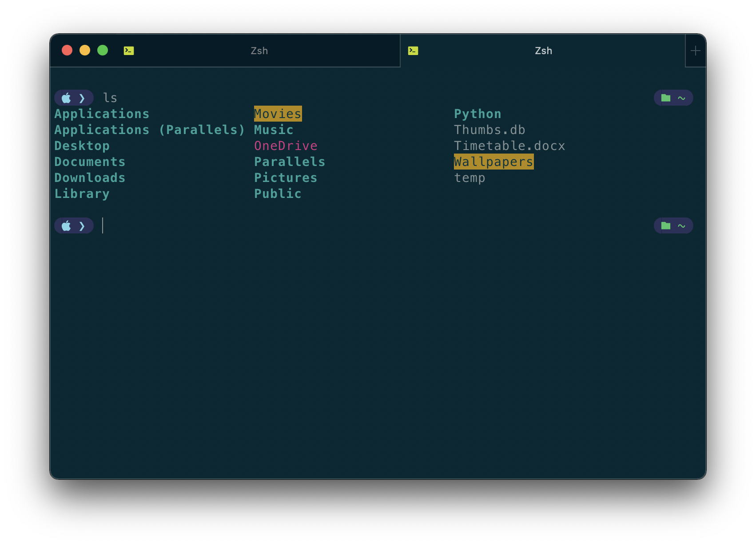Click the tilde home symbol in the top path widget
756x545 pixels.
click(x=681, y=98)
